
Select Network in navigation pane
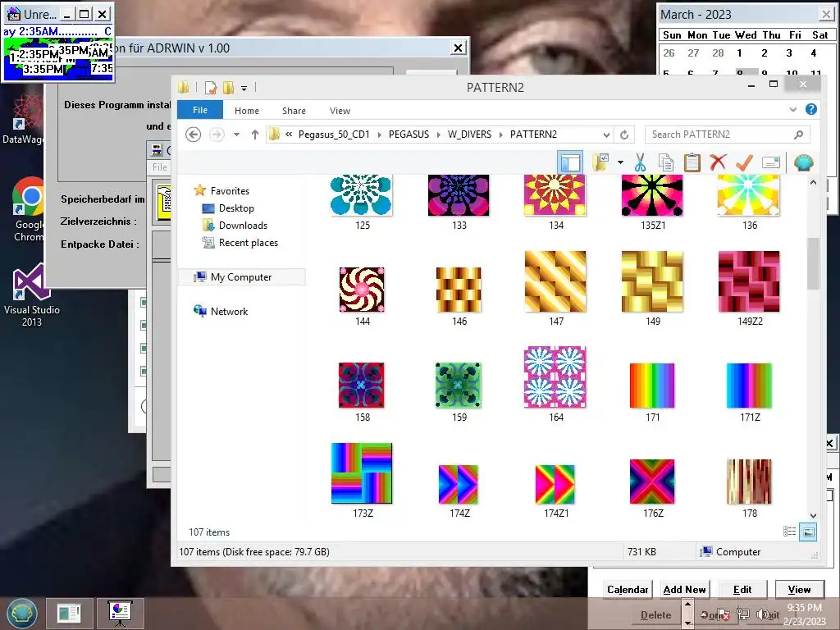pyautogui.click(x=229, y=311)
